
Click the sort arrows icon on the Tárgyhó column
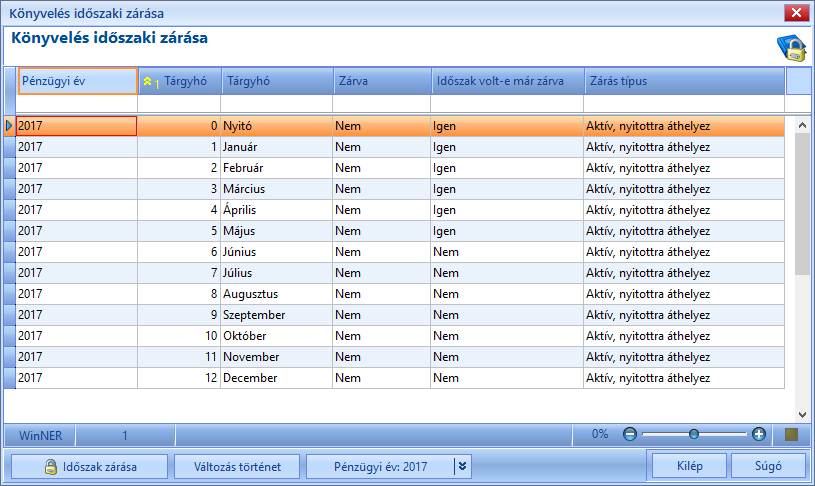coord(148,82)
